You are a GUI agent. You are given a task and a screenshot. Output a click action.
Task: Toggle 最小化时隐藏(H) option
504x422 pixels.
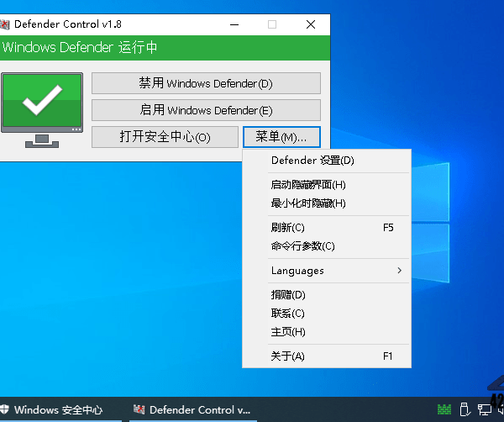pos(307,203)
